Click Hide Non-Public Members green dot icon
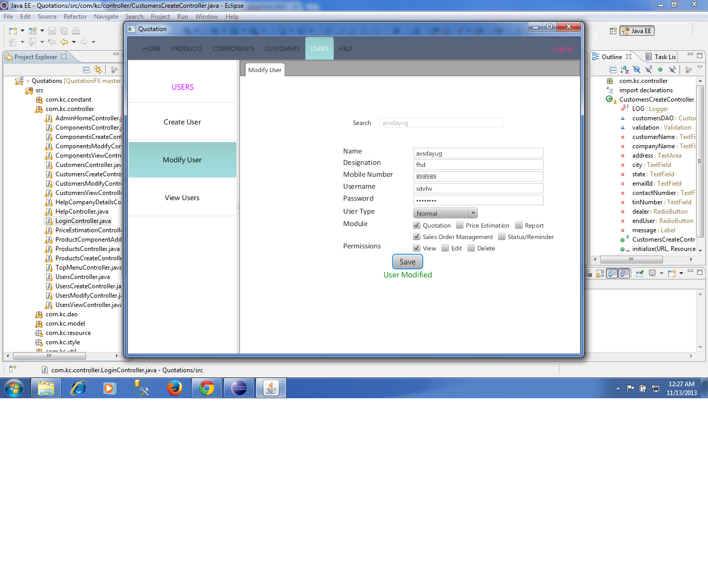Viewport: 708px width, 588px height. click(x=660, y=69)
